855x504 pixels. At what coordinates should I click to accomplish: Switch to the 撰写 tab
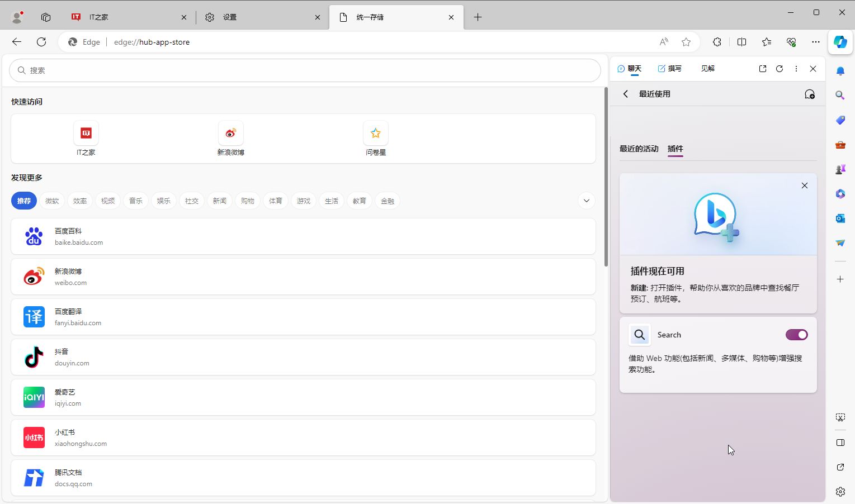click(x=669, y=69)
